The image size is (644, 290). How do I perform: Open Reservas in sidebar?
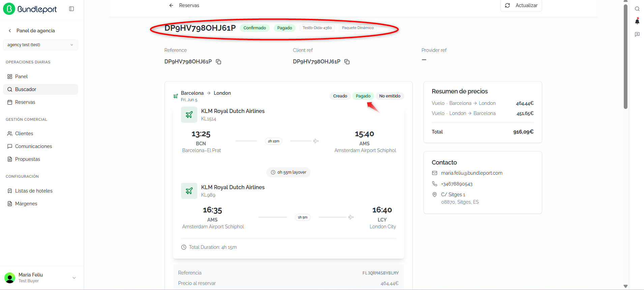point(40,102)
